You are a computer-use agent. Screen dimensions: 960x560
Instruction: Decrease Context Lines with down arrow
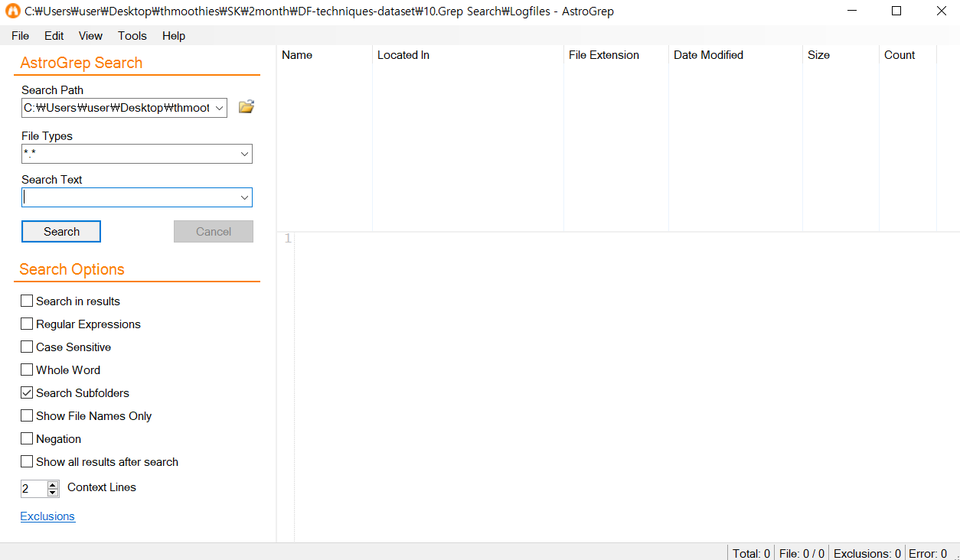click(x=53, y=493)
